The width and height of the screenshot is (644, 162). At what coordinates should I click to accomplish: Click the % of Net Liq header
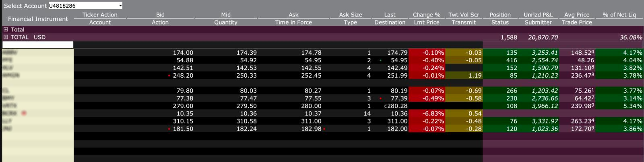pyautogui.click(x=619, y=14)
